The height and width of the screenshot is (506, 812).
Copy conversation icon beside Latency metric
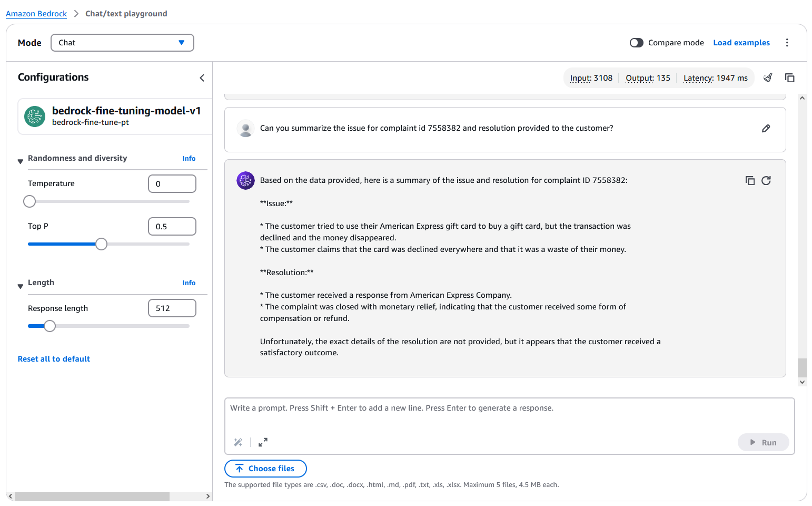click(x=789, y=77)
